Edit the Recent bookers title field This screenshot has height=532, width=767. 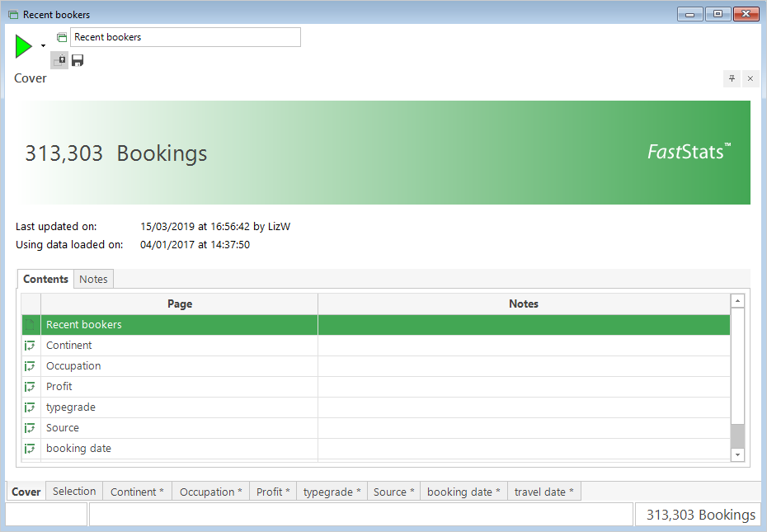(186, 37)
